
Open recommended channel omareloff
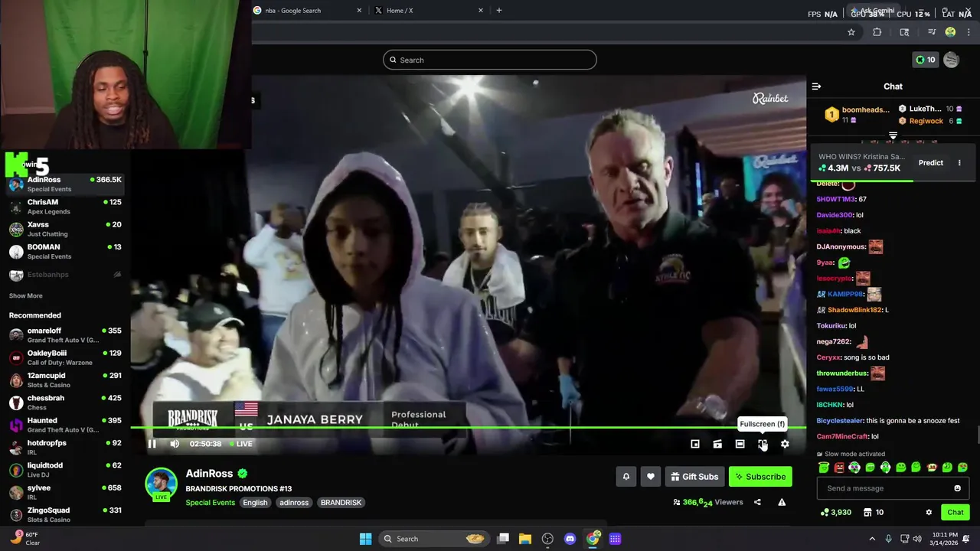(65, 335)
